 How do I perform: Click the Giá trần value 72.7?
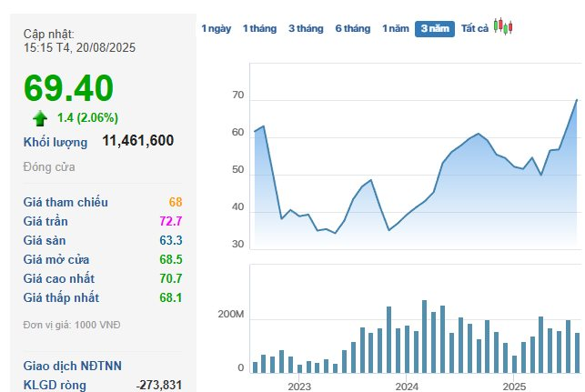(170, 221)
